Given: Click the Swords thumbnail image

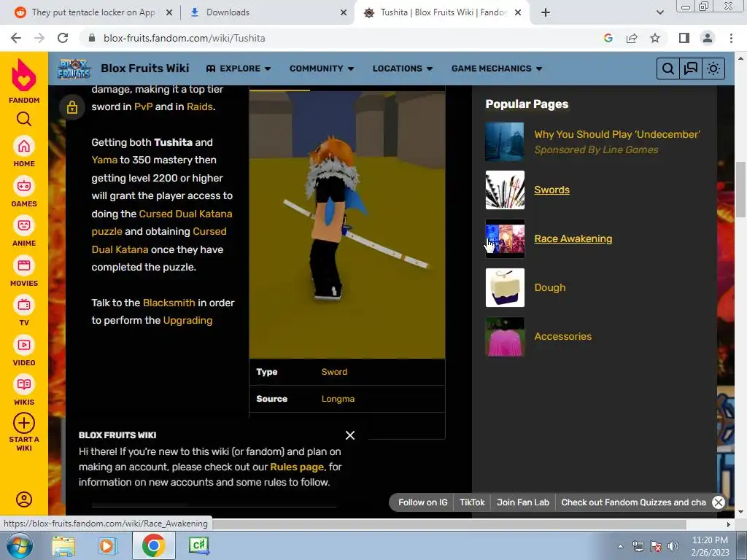Looking at the screenshot, I should (x=505, y=190).
